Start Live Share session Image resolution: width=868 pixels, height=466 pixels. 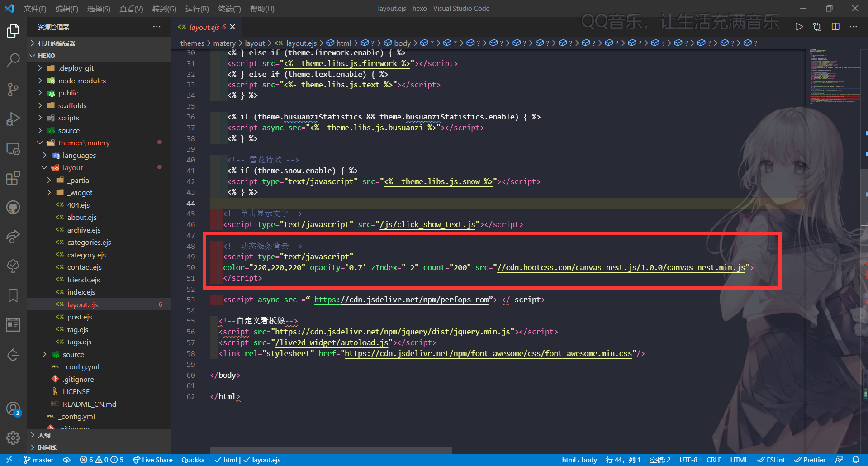[x=152, y=460]
